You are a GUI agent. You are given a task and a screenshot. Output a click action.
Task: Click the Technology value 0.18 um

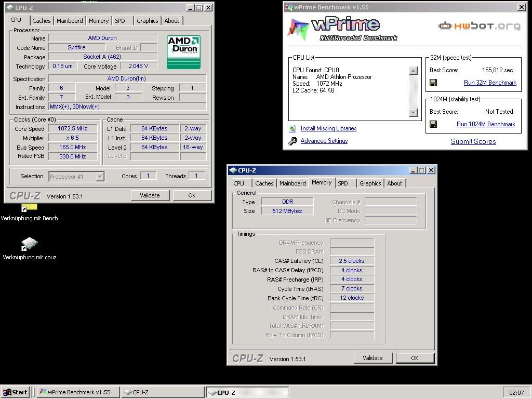(63, 66)
